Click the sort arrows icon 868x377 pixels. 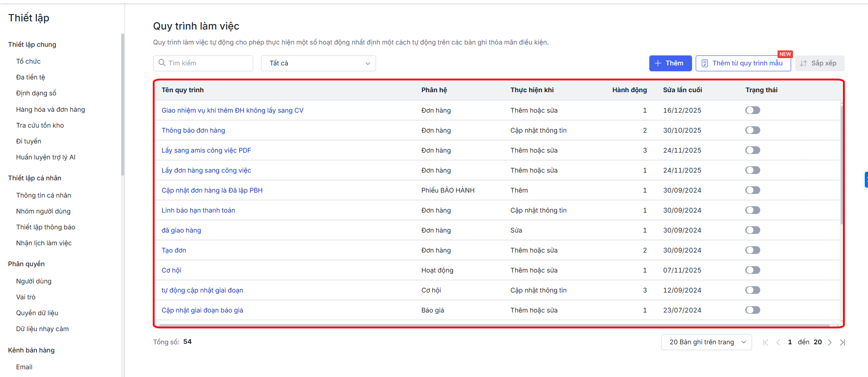803,63
